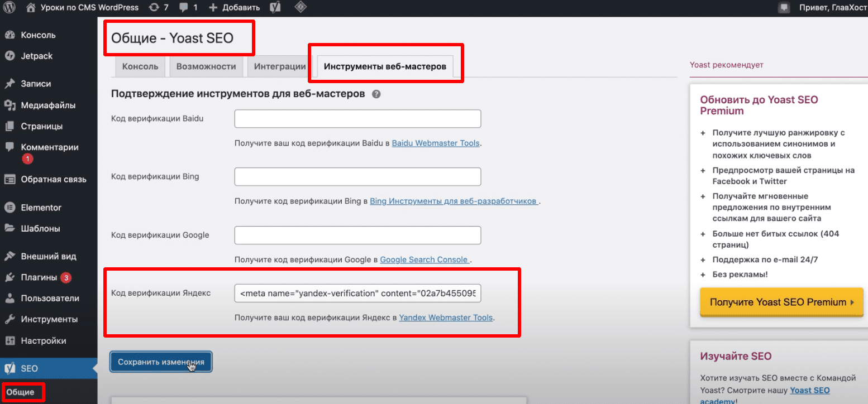
Task: Click the Yandex verification code input field
Action: 357,294
